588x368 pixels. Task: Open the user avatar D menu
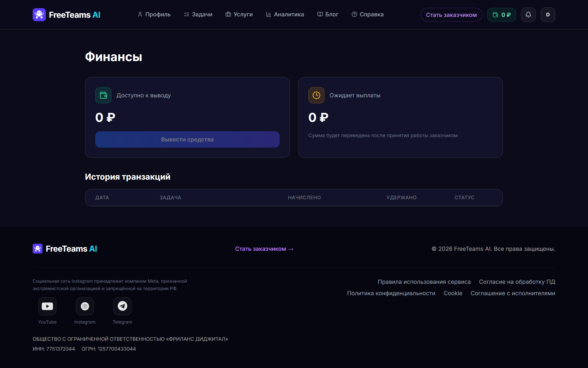(548, 15)
